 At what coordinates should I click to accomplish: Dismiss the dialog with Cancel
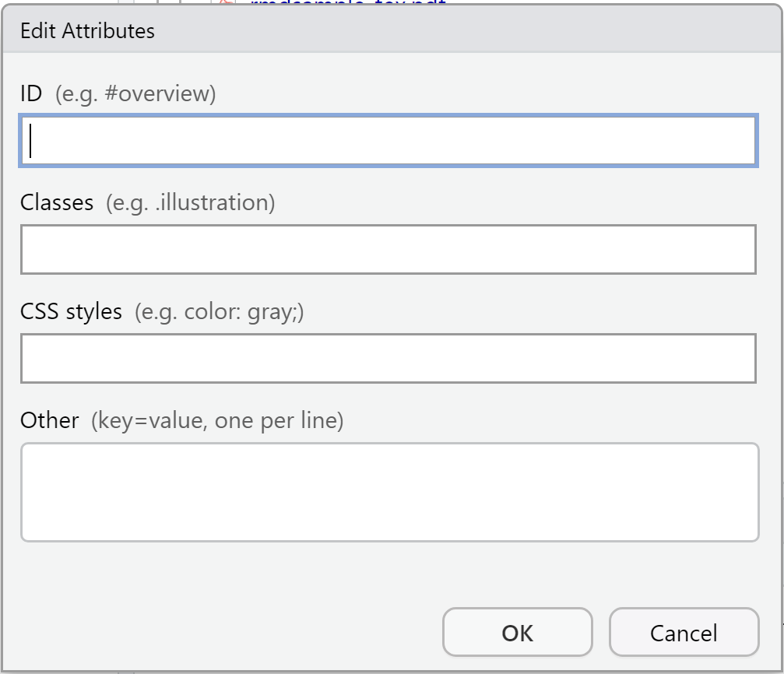click(x=684, y=633)
